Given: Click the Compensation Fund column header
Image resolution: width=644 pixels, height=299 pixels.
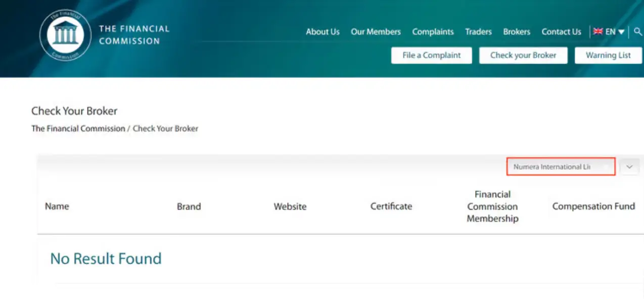Looking at the screenshot, I should click(x=593, y=206).
